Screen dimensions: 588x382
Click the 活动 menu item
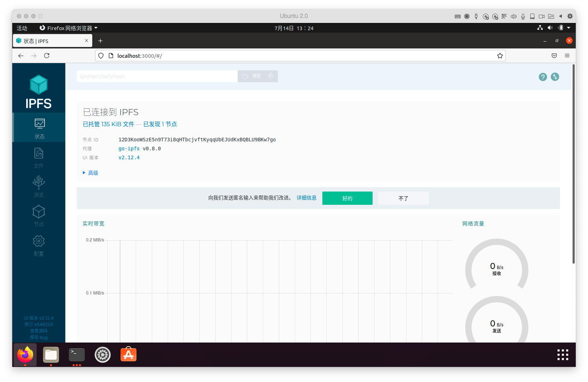click(22, 28)
